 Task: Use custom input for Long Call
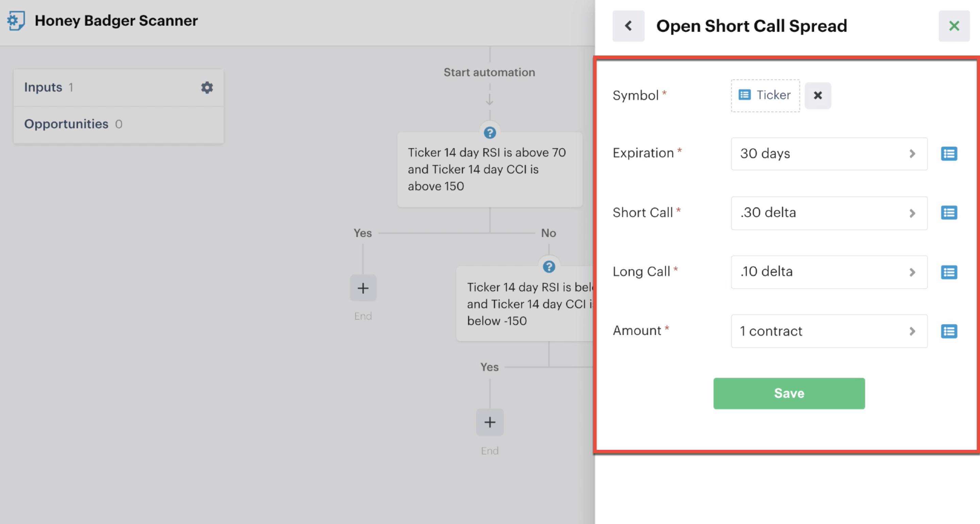point(949,272)
